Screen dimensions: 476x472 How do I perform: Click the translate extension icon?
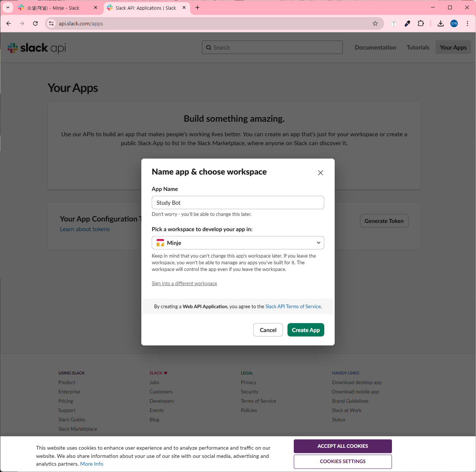[x=394, y=23]
